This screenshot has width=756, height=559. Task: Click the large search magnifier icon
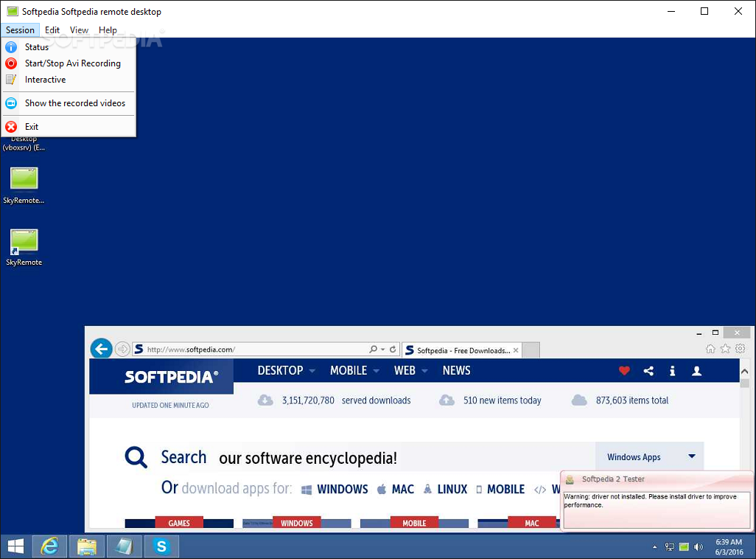pyautogui.click(x=136, y=456)
